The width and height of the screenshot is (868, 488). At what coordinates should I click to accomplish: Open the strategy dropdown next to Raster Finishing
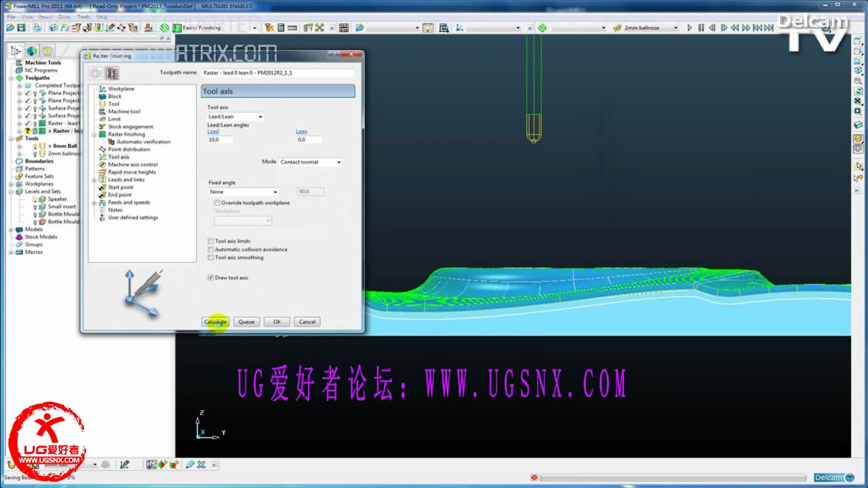coord(254,28)
